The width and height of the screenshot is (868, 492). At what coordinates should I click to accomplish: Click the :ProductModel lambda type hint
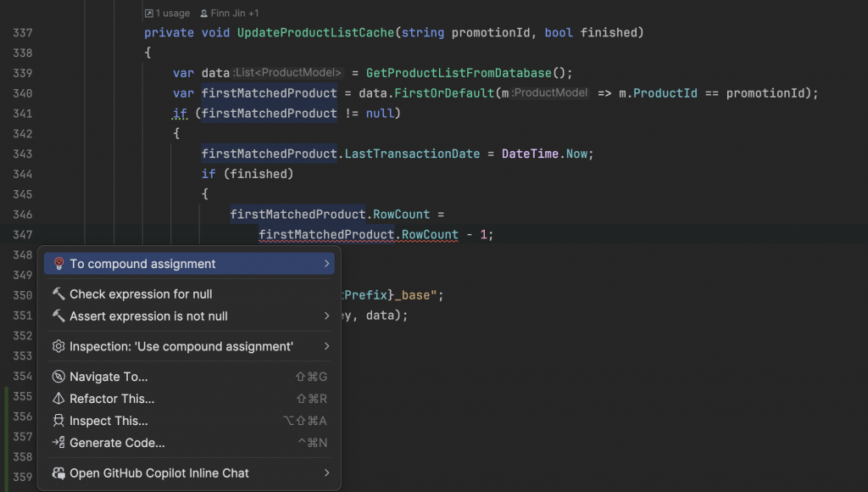click(549, 92)
